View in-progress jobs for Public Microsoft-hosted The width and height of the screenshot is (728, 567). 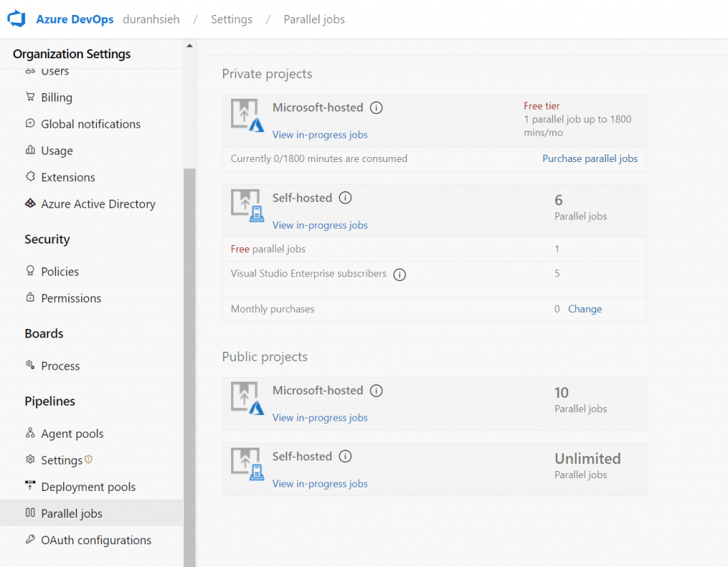coord(320,418)
